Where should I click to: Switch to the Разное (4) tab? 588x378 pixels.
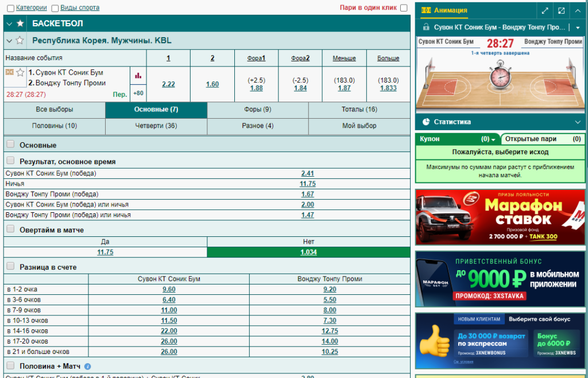[258, 126]
